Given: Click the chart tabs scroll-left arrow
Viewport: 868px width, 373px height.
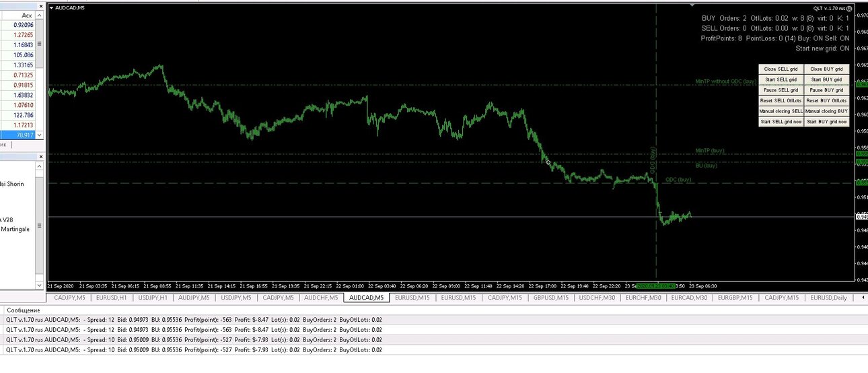Looking at the screenshot, I should (x=863, y=298).
